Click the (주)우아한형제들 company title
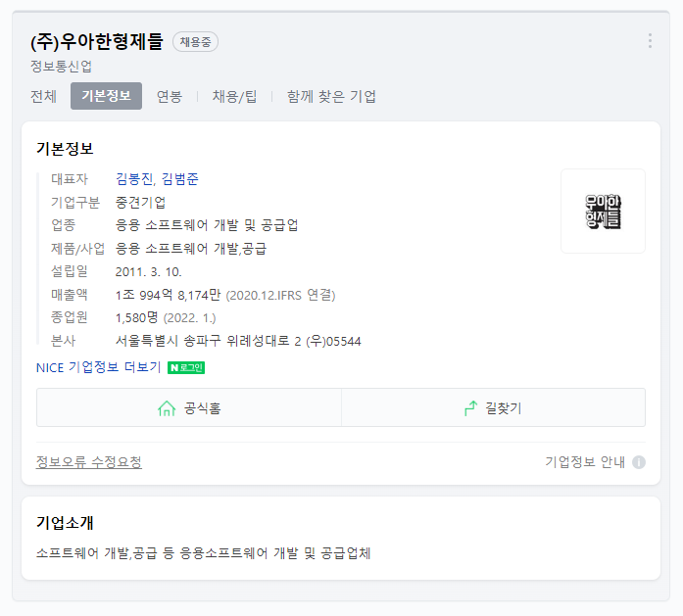The width and height of the screenshot is (683, 616). [x=97, y=42]
